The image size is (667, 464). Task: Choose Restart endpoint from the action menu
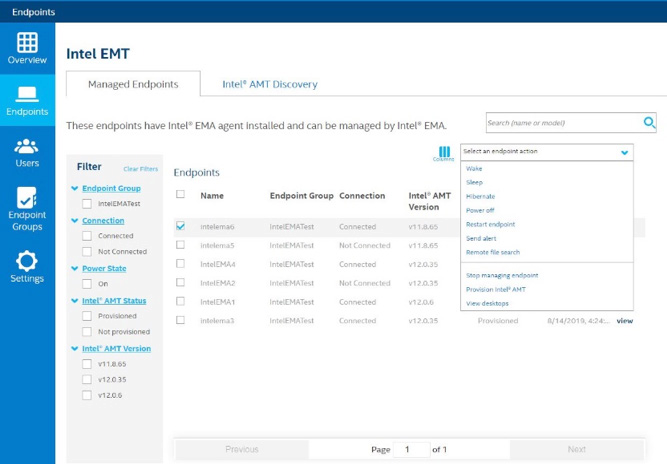(x=490, y=224)
